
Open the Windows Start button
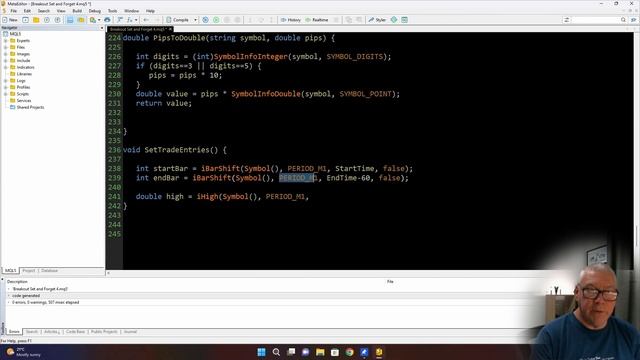point(261,352)
